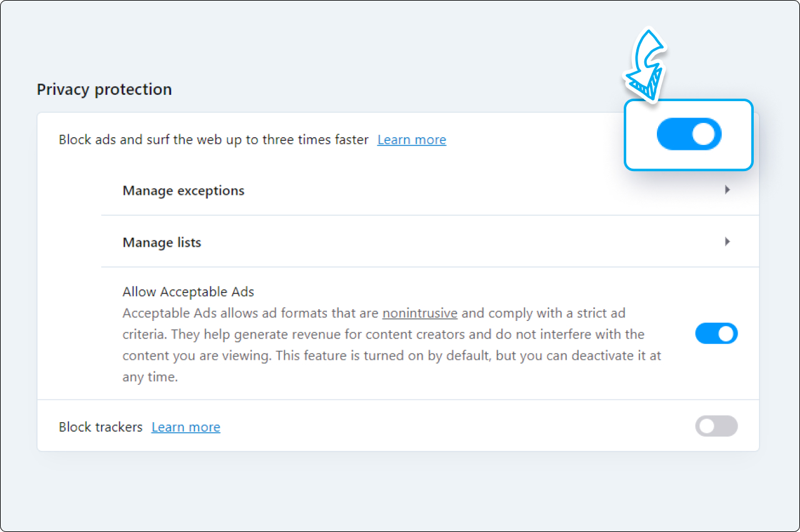Select the Manage lists label

tap(161, 242)
